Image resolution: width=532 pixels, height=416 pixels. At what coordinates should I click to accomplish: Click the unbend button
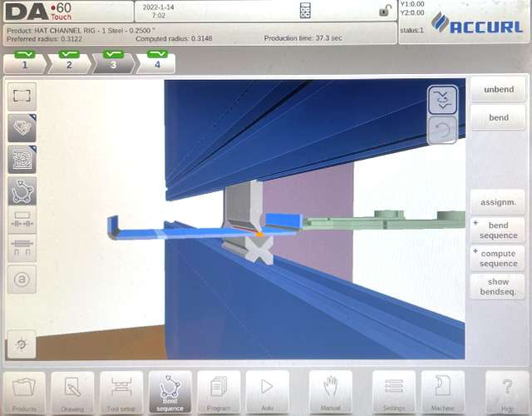[499, 90]
